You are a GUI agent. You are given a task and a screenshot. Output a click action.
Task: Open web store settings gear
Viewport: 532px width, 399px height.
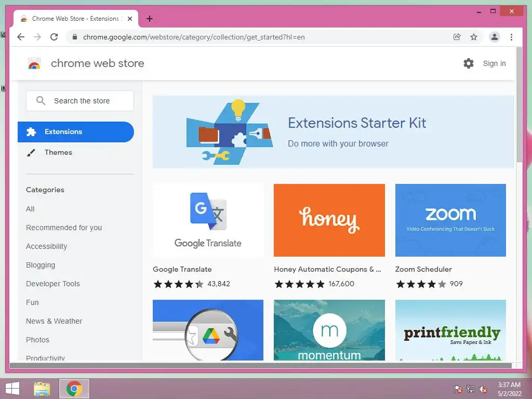pos(469,63)
